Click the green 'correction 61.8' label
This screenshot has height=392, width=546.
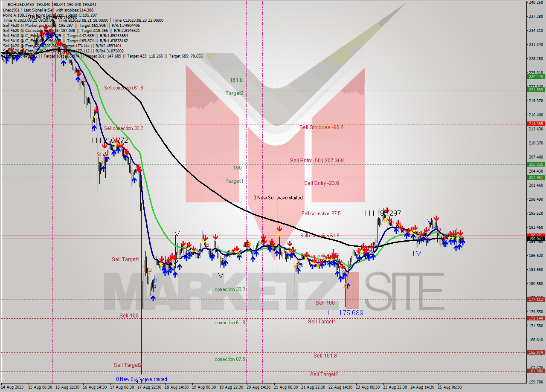[230, 323]
